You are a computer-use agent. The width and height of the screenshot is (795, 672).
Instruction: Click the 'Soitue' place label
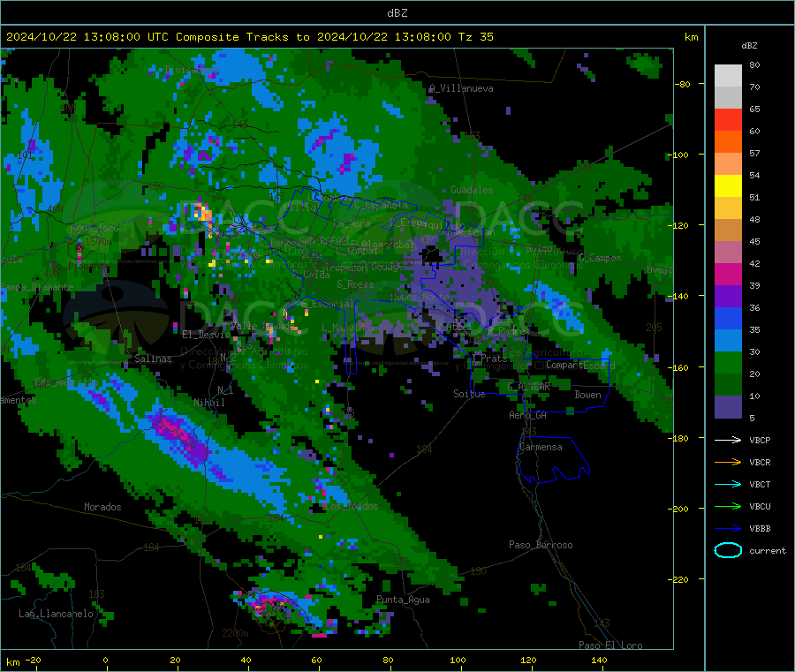[469, 394]
